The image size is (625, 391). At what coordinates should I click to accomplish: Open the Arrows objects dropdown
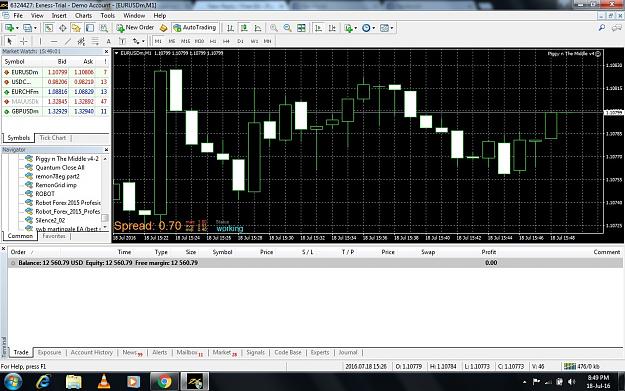click(138, 41)
